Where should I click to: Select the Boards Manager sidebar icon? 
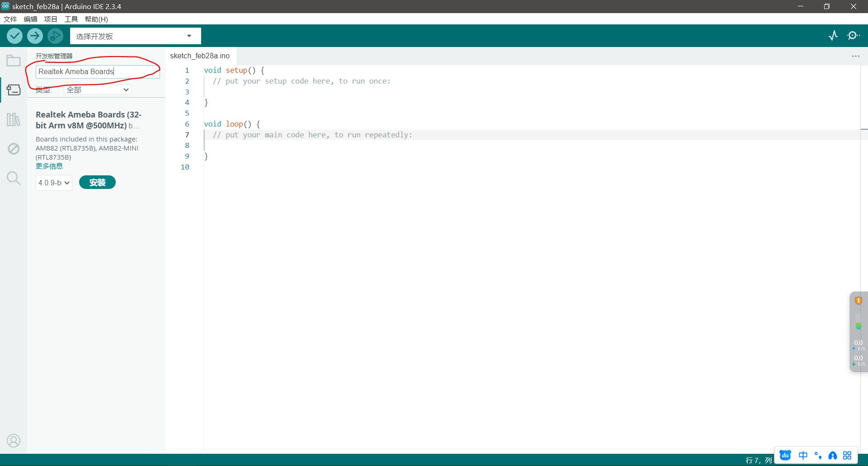(x=14, y=90)
